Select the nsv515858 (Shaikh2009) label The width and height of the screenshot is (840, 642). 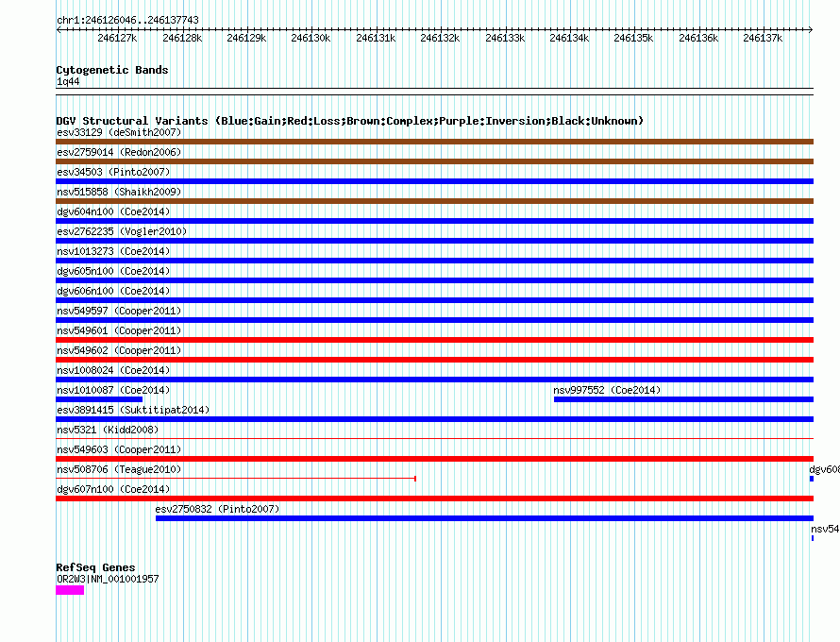click(x=119, y=192)
